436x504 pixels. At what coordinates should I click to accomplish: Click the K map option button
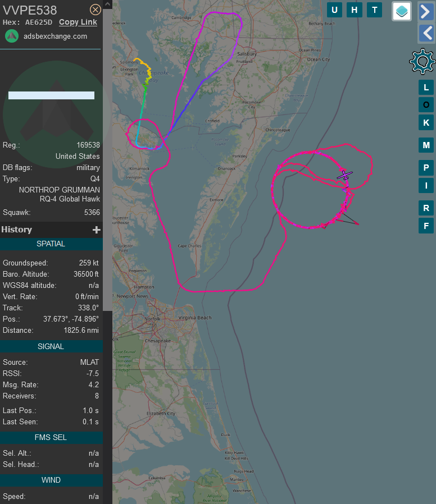click(426, 122)
